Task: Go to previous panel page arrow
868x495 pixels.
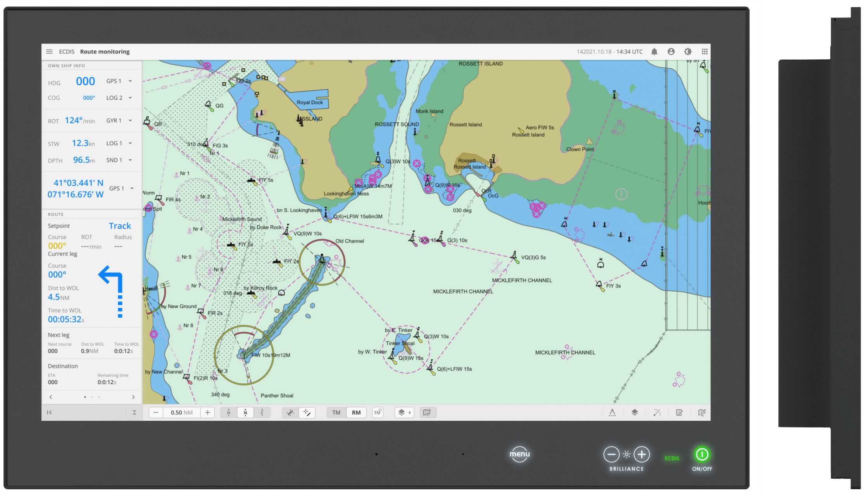Action: 51,397
